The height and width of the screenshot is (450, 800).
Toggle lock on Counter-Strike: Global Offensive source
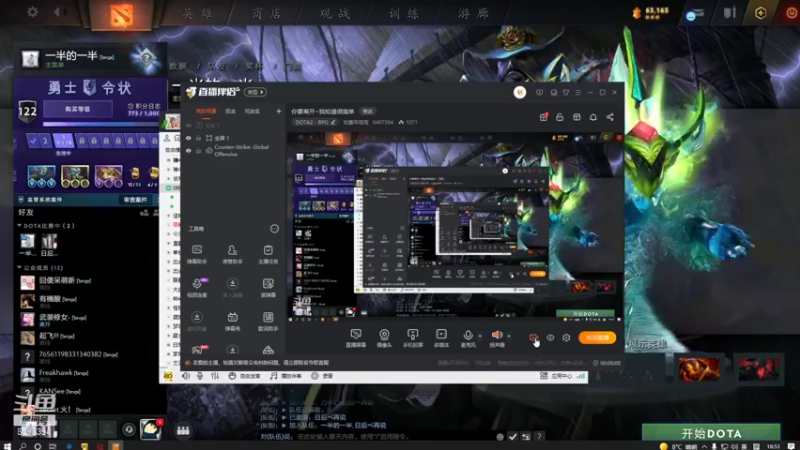[x=198, y=151]
